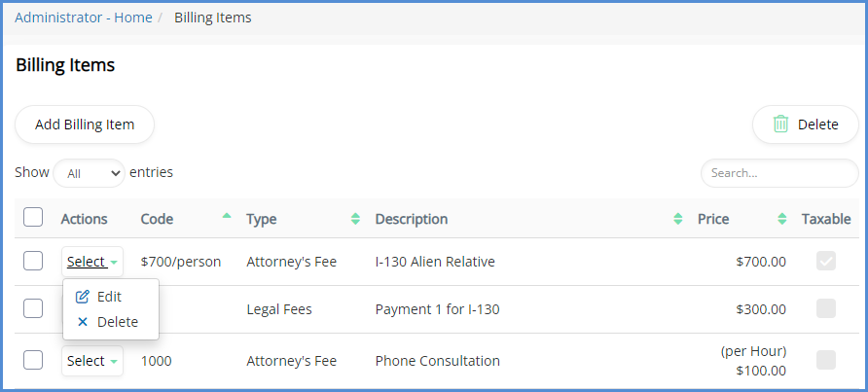Choose Delete from the actions menu
Image resolution: width=868 pixels, height=392 pixels.
[x=117, y=322]
